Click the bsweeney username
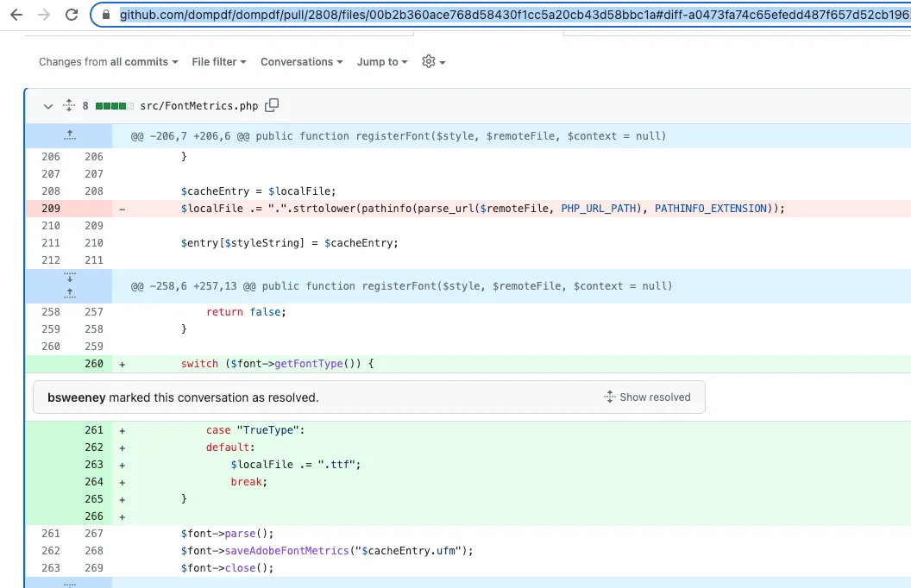The width and height of the screenshot is (911, 588). click(77, 397)
